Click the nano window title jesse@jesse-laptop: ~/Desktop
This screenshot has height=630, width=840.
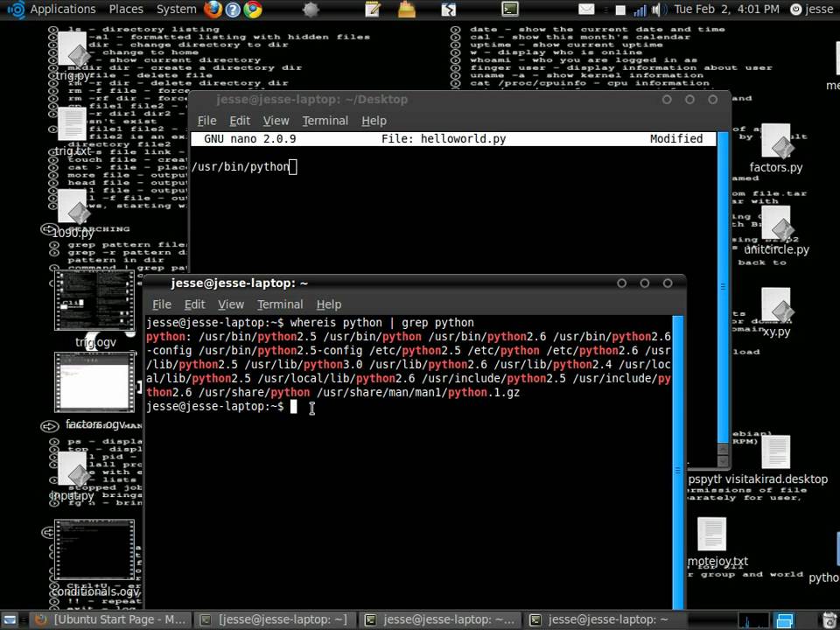(311, 99)
